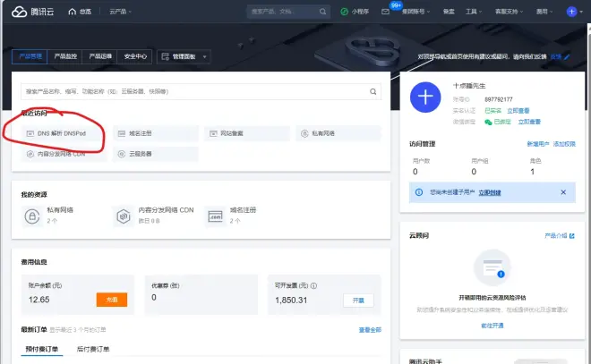Click the product search magnifier icon
This screenshot has width=591, height=364.
click(x=373, y=91)
